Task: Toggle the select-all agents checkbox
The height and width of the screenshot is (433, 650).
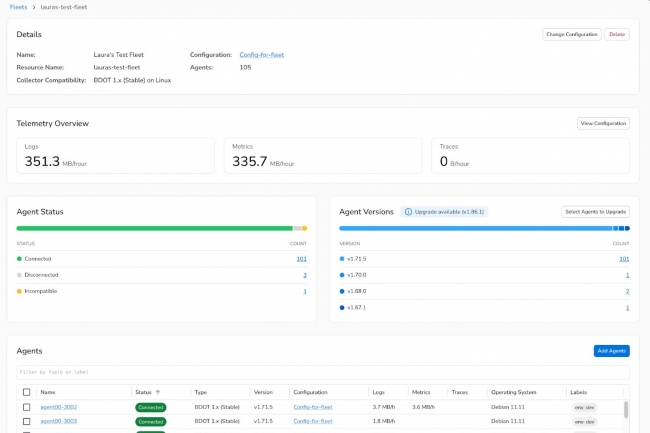Action: click(27, 393)
